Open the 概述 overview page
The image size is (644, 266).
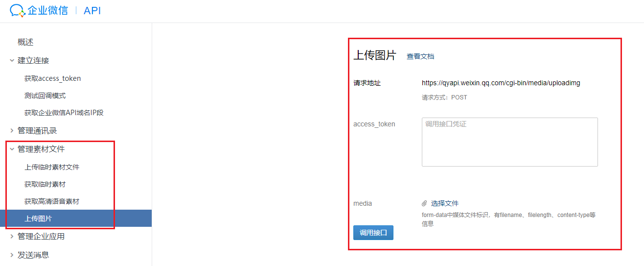click(25, 42)
